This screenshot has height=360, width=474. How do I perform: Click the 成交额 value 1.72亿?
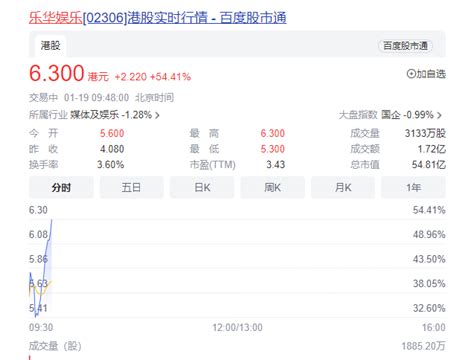click(x=432, y=149)
